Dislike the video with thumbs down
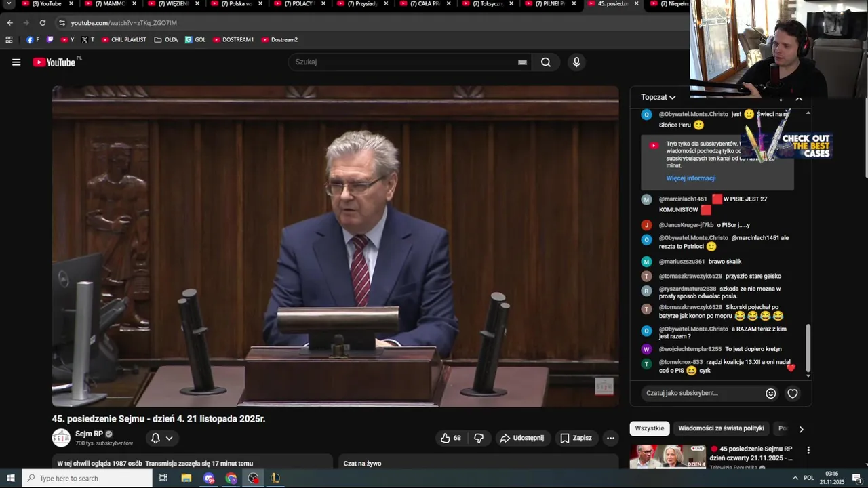Viewport: 868px width, 488px height. pyautogui.click(x=479, y=438)
